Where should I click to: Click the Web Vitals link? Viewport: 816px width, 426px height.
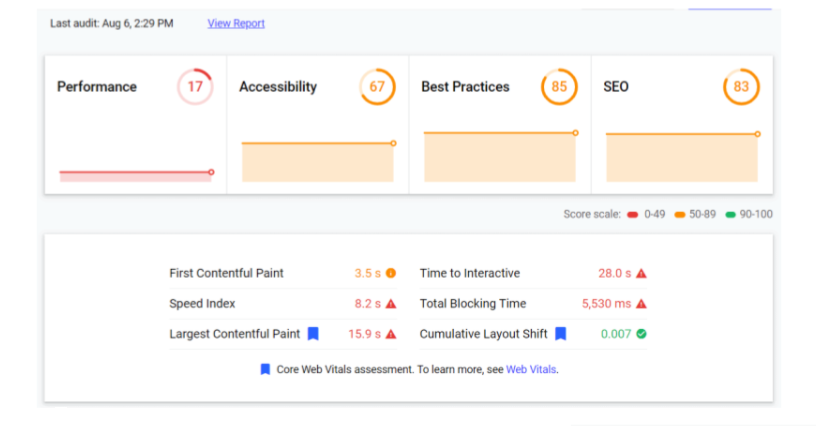(x=531, y=369)
